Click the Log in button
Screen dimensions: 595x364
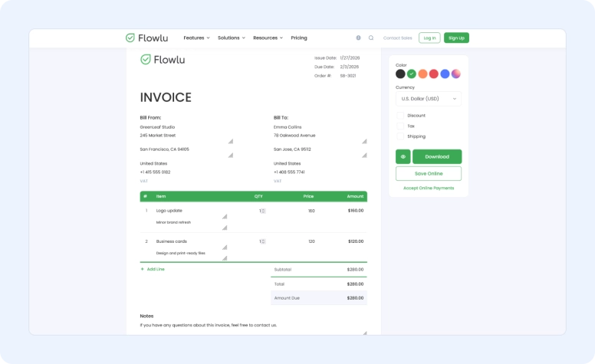[x=429, y=38]
